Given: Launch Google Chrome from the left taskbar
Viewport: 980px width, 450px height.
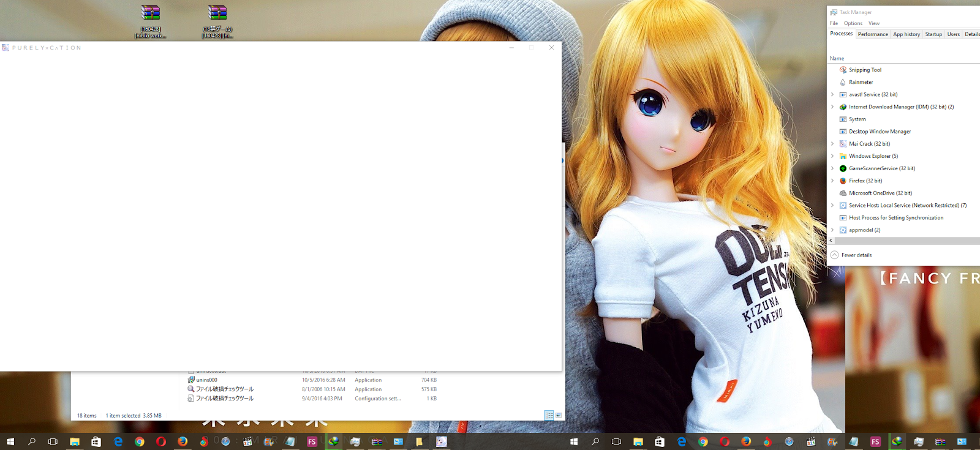Looking at the screenshot, I should click(x=140, y=441).
